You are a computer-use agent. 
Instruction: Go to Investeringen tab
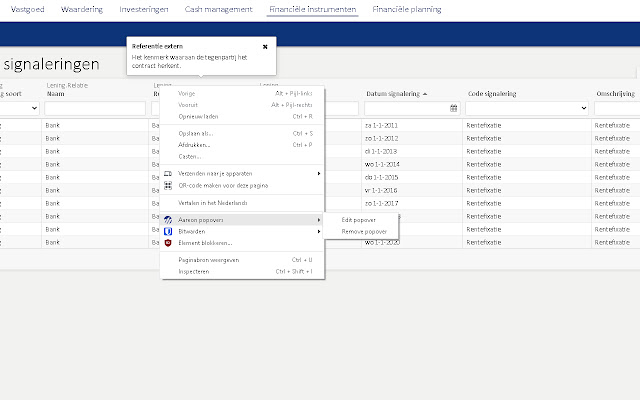(x=144, y=9)
